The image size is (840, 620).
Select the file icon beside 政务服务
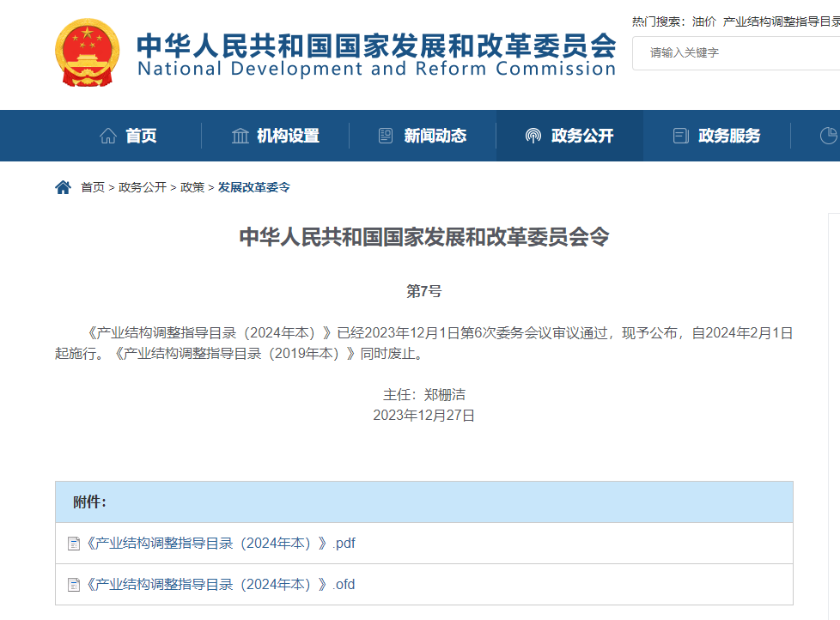pyautogui.click(x=680, y=135)
